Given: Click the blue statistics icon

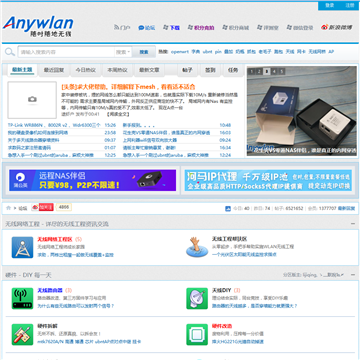Looking at the screenshot, I should pyautogui.click(x=228, y=209).
